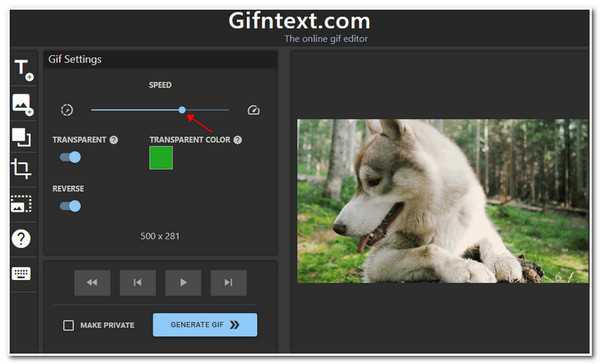Click the SPEED slider handle
600x364 pixels.
pyautogui.click(x=182, y=110)
